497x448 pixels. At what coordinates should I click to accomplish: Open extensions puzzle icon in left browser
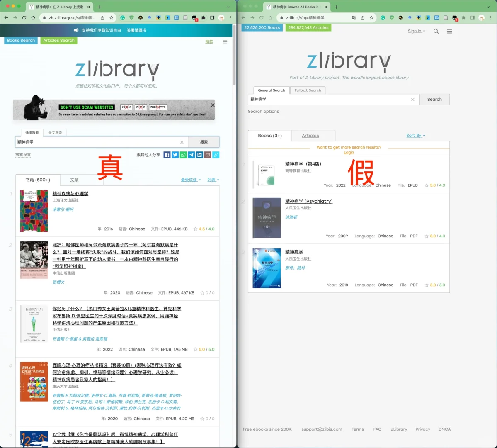tap(203, 18)
